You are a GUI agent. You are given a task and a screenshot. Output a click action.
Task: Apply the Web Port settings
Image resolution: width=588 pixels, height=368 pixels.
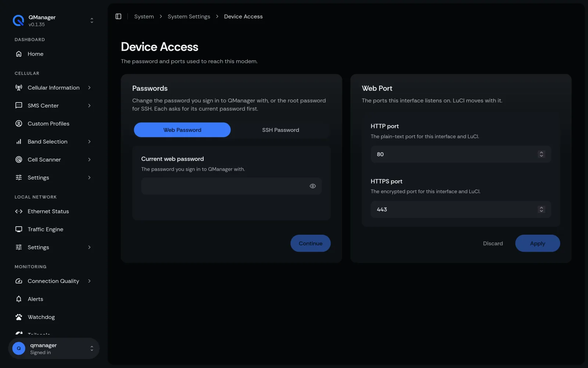tap(538, 243)
